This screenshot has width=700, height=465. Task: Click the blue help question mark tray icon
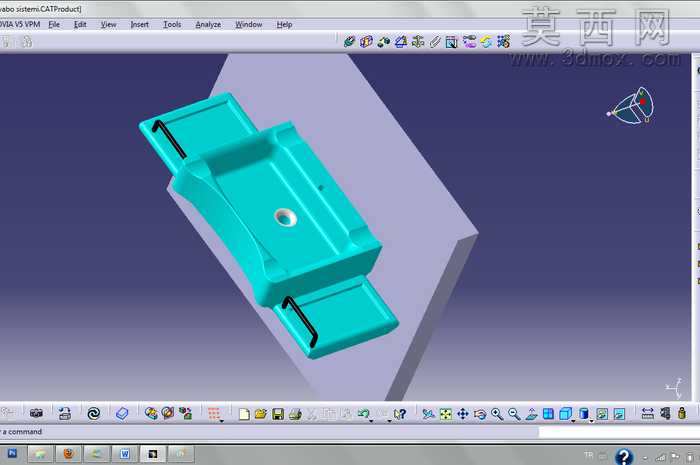tap(624, 456)
